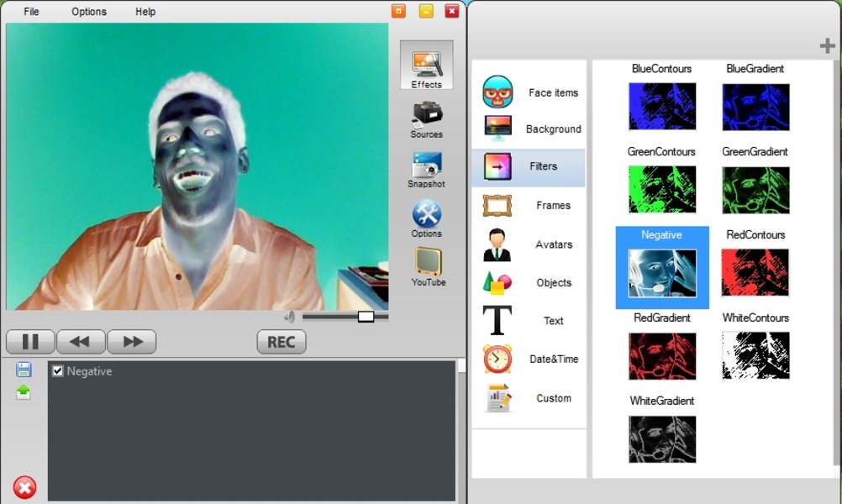Screen dimensions: 842x504
Task: Click the red delete effect icon
Action: (24, 487)
